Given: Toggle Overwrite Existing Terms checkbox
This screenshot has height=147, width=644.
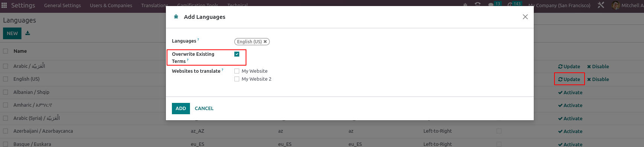Looking at the screenshot, I should coord(237,54).
